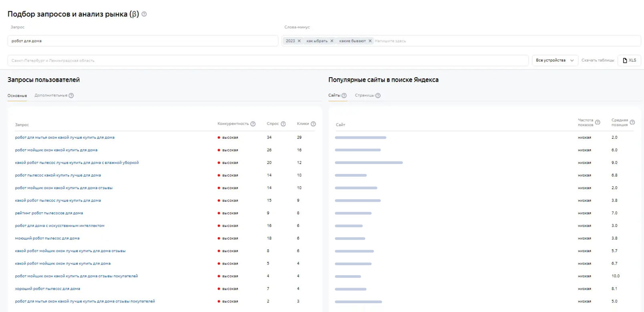Open query 'робот мойщик окон какой купить для дома отзывы покупателей'
The image size is (644, 312).
76,276
